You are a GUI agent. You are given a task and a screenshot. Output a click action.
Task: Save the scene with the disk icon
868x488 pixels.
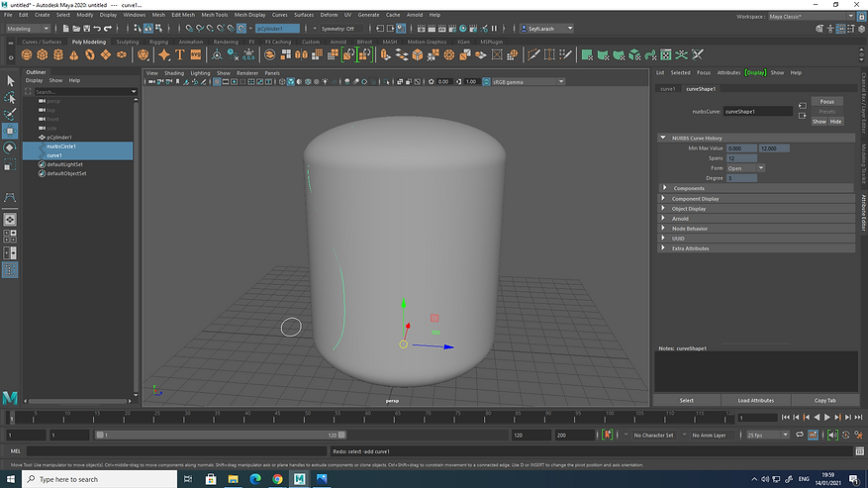point(86,29)
